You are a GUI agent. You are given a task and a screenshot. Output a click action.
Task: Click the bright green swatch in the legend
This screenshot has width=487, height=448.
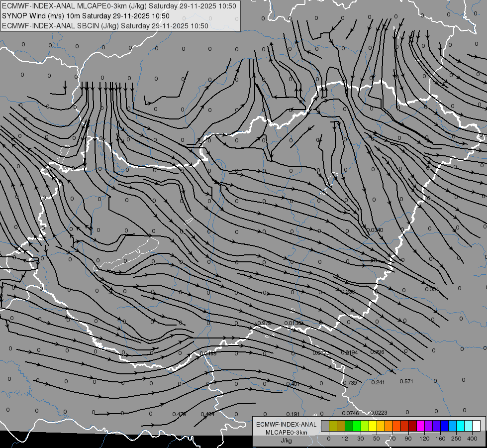(357, 426)
